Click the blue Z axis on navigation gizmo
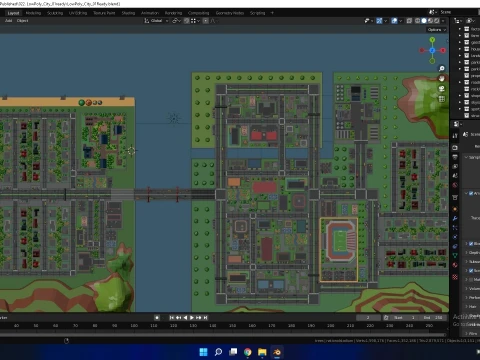 tap(432, 50)
